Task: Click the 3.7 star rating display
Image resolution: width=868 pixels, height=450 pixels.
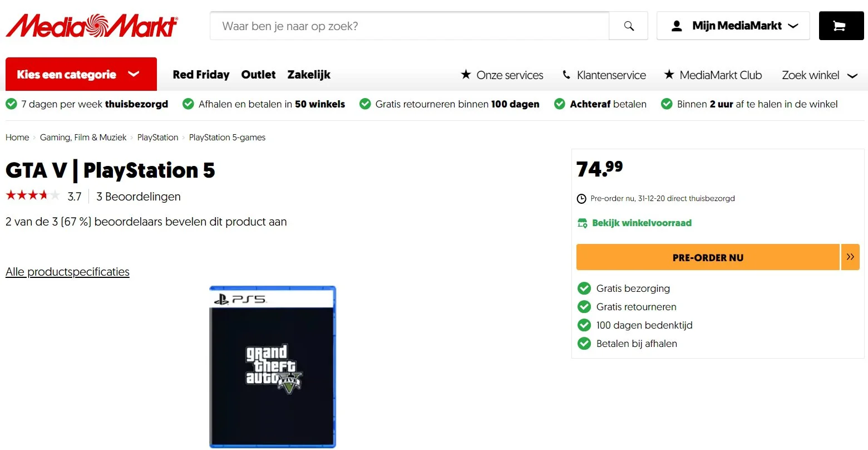Action: (x=43, y=196)
